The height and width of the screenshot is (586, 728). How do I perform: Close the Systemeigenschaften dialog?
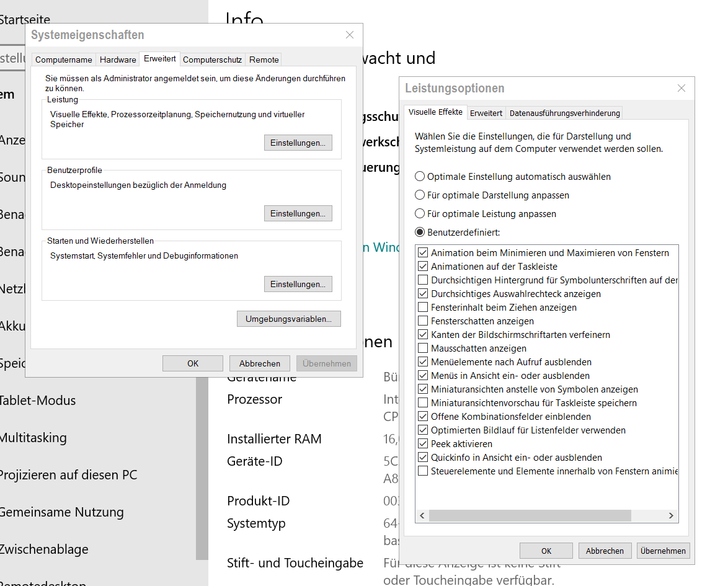pyautogui.click(x=350, y=35)
